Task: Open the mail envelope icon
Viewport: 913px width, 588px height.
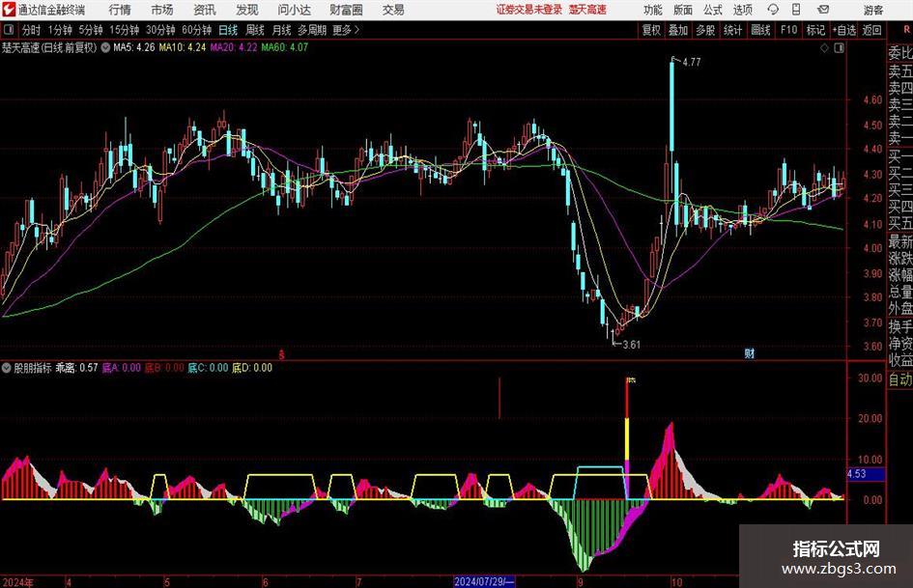Action: click(823, 10)
